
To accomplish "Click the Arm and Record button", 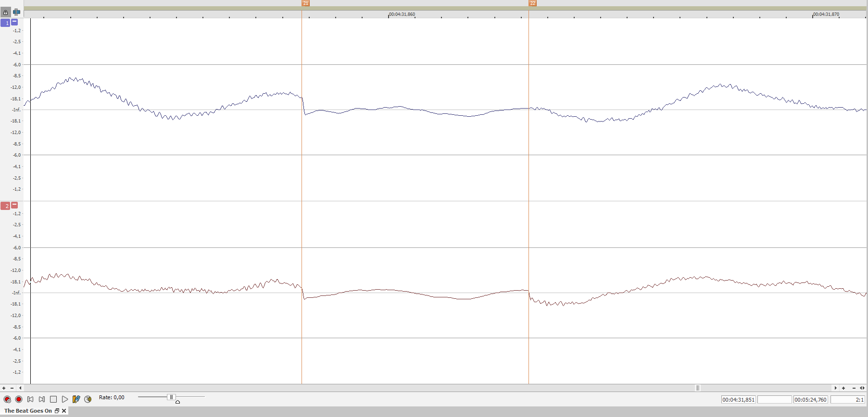I will 7,399.
